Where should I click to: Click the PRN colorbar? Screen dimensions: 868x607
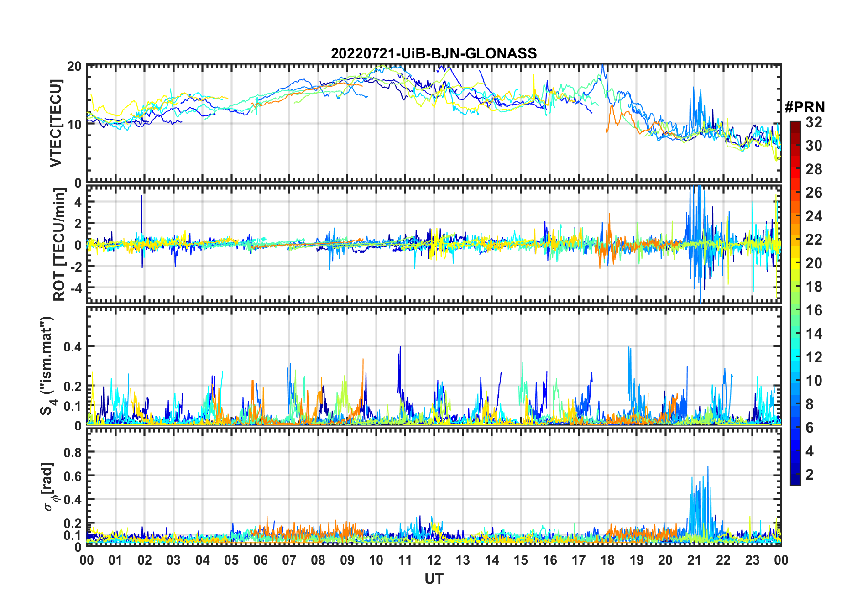[795, 303]
